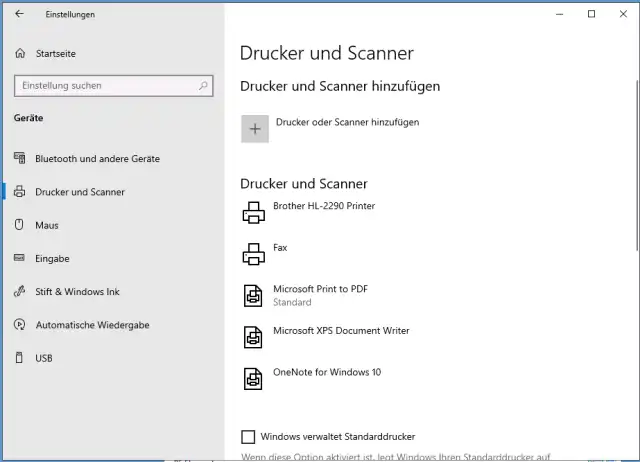Open the Maus settings page
Image resolution: width=640 pixels, height=462 pixels.
47,225
